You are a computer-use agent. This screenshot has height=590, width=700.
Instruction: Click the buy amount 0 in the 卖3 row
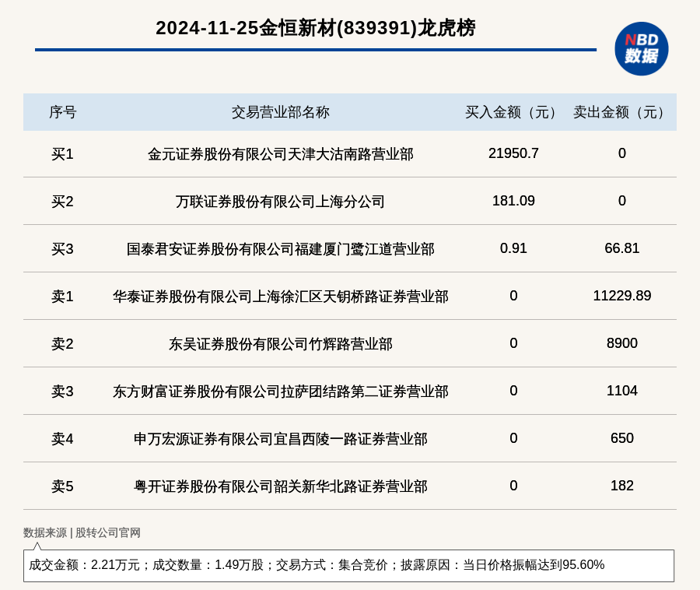pos(513,391)
